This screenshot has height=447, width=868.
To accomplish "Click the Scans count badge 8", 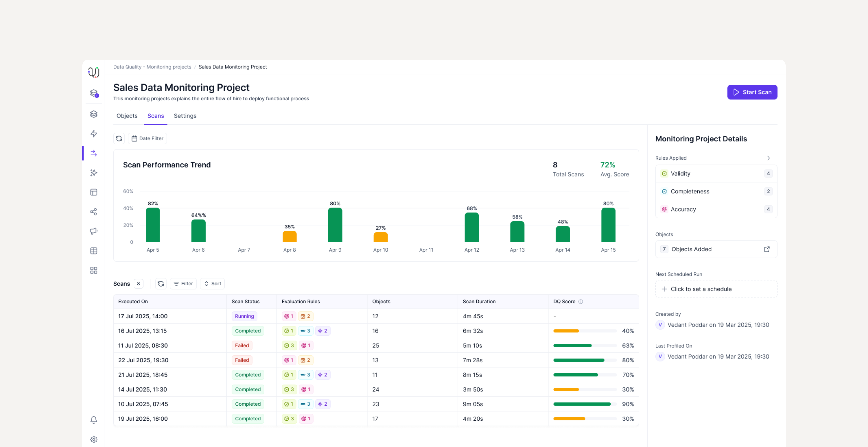I will [x=138, y=284].
